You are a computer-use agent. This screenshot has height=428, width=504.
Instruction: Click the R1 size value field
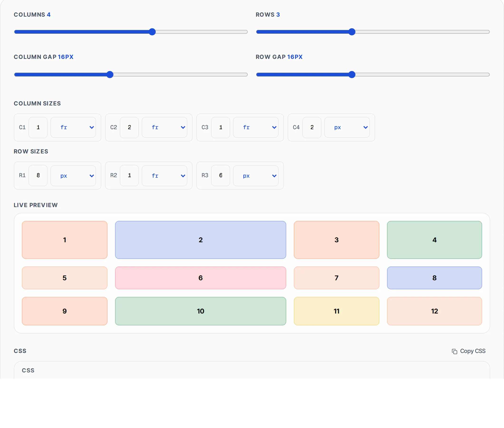[x=38, y=176]
